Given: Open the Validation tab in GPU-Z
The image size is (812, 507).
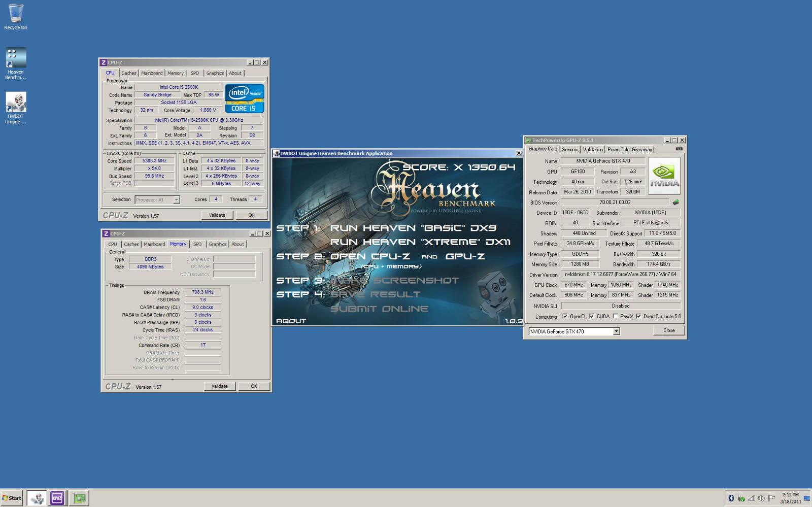Looking at the screenshot, I should click(x=593, y=149).
